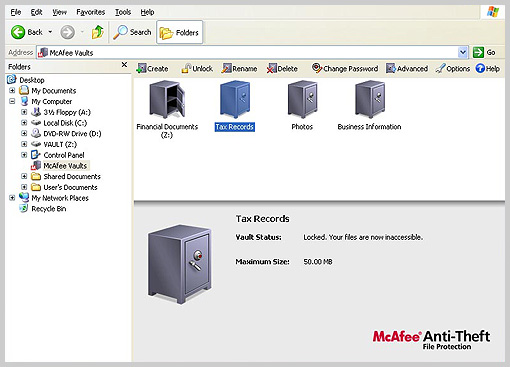The image size is (510, 367).
Task: Expand User's Documents tree node
Action: click(24, 187)
